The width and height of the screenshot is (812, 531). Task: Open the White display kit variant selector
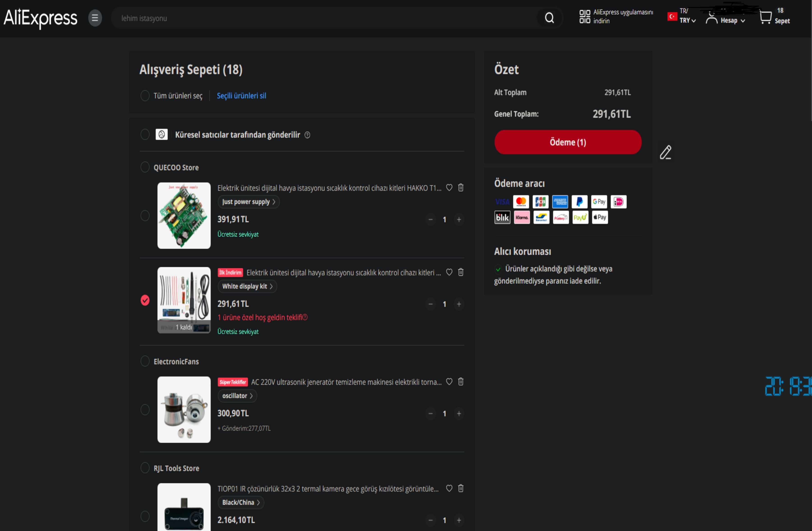pyautogui.click(x=247, y=286)
